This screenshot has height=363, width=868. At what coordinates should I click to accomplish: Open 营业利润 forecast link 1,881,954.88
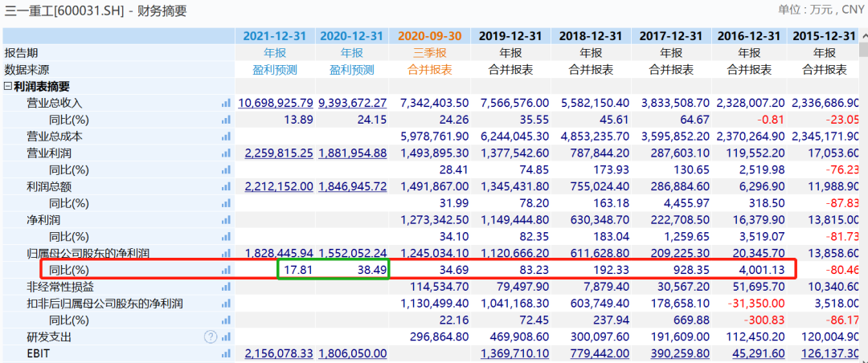pyautogui.click(x=352, y=153)
